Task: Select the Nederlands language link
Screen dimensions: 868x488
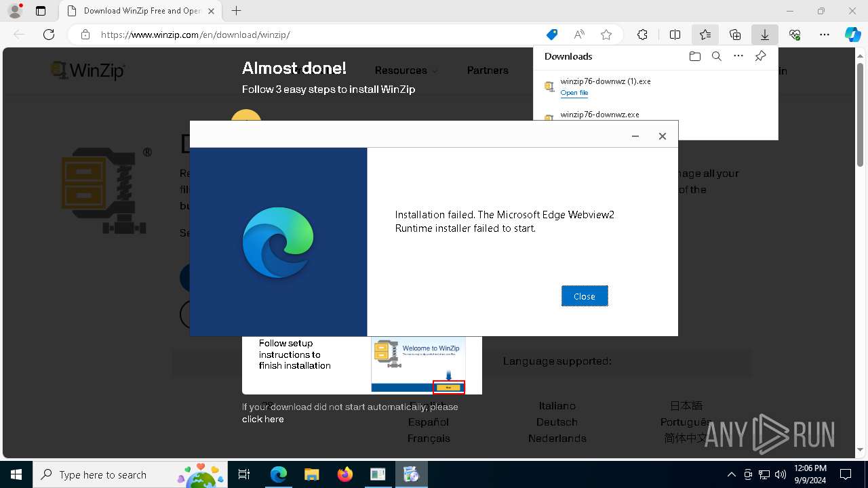Action: 557,438
